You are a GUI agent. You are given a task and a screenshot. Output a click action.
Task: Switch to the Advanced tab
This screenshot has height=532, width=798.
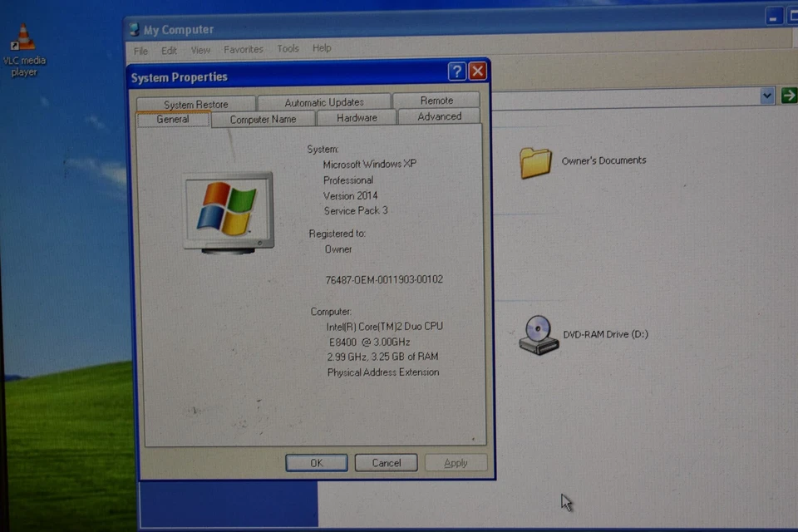[439, 116]
